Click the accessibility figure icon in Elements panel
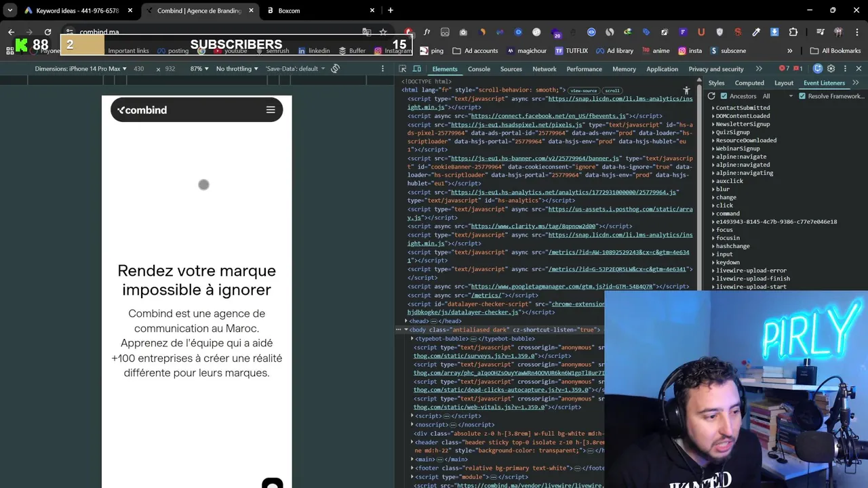This screenshot has width=868, height=488. [686, 90]
